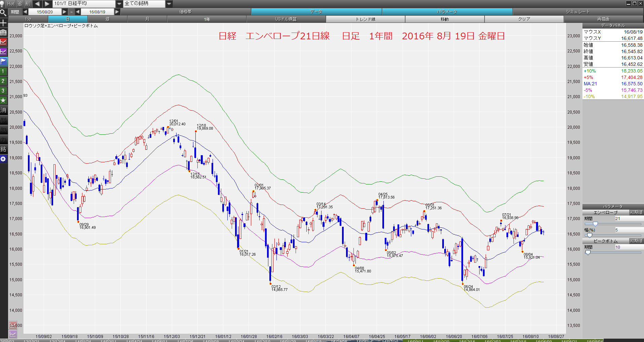Open settings with the gear icon
644x342 pixels.
tap(3, 159)
